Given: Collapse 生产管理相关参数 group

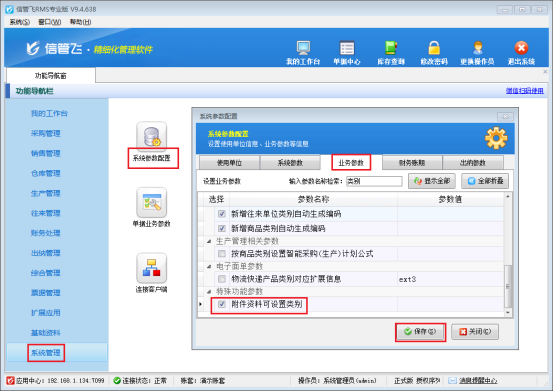Looking at the screenshot, I should (209, 241).
